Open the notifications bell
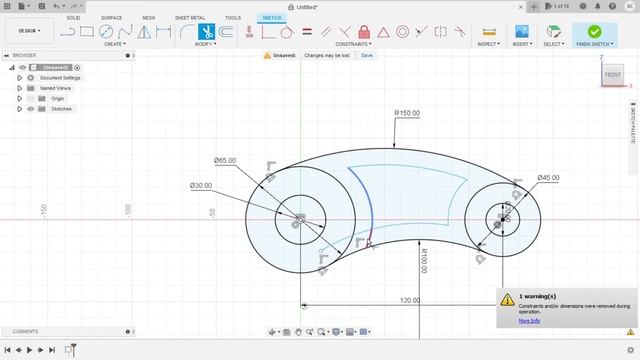The image size is (640, 360). pyautogui.click(x=598, y=6)
